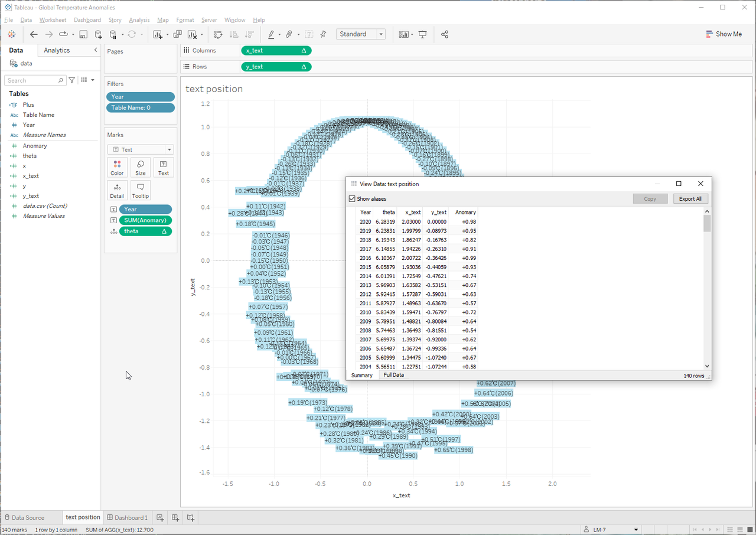Image resolution: width=756 pixels, height=535 pixels.
Task: Open the File menu
Action: (8, 20)
